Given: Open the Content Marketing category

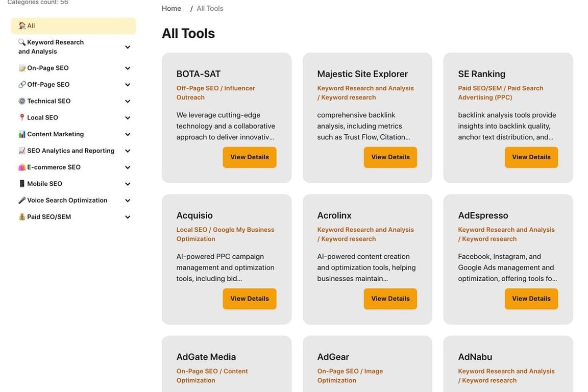Looking at the screenshot, I should pyautogui.click(x=56, y=134).
